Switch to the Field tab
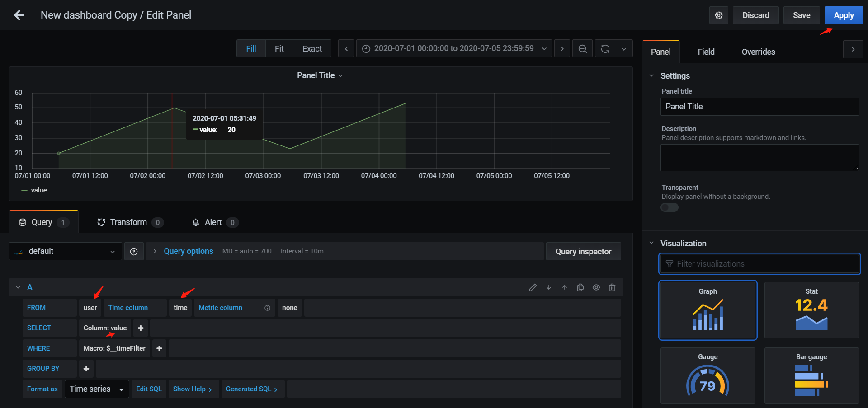This screenshot has width=868, height=408. coord(706,52)
